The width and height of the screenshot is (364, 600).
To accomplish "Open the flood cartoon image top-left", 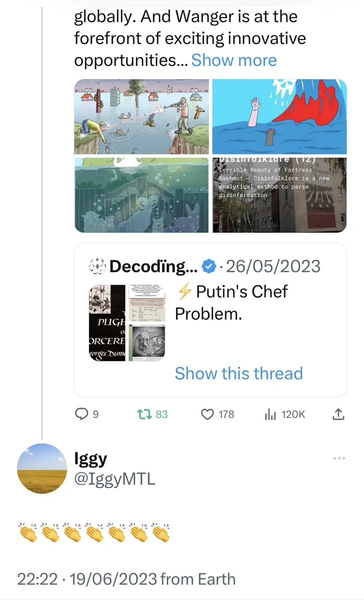I will pyautogui.click(x=142, y=116).
